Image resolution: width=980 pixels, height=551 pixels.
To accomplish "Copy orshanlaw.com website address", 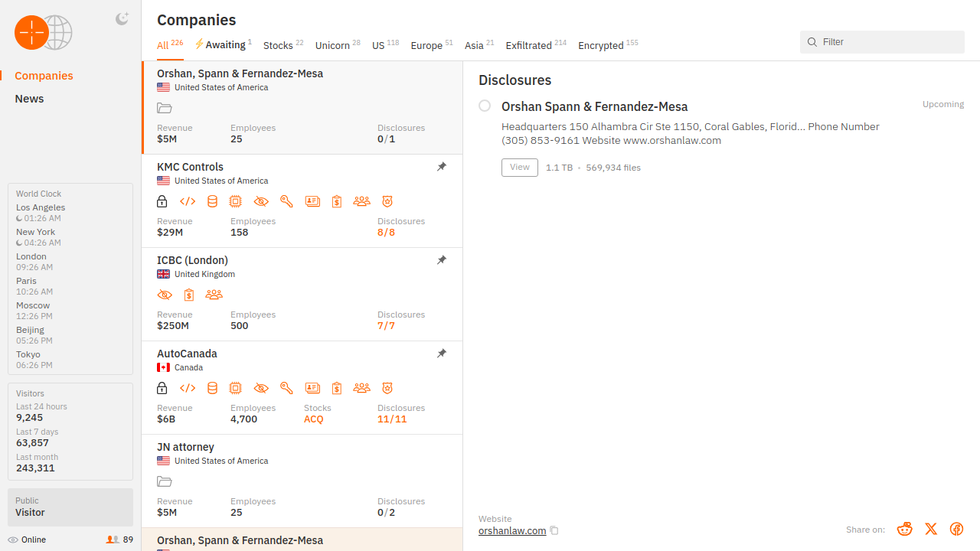I will click(x=554, y=530).
